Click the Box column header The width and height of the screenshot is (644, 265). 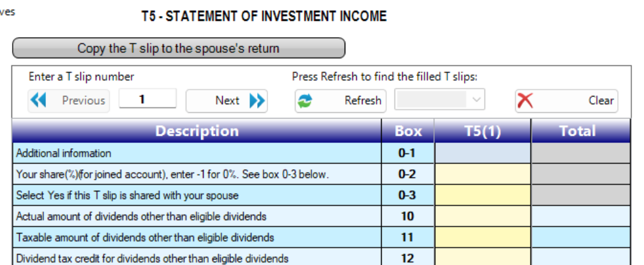coord(408,131)
